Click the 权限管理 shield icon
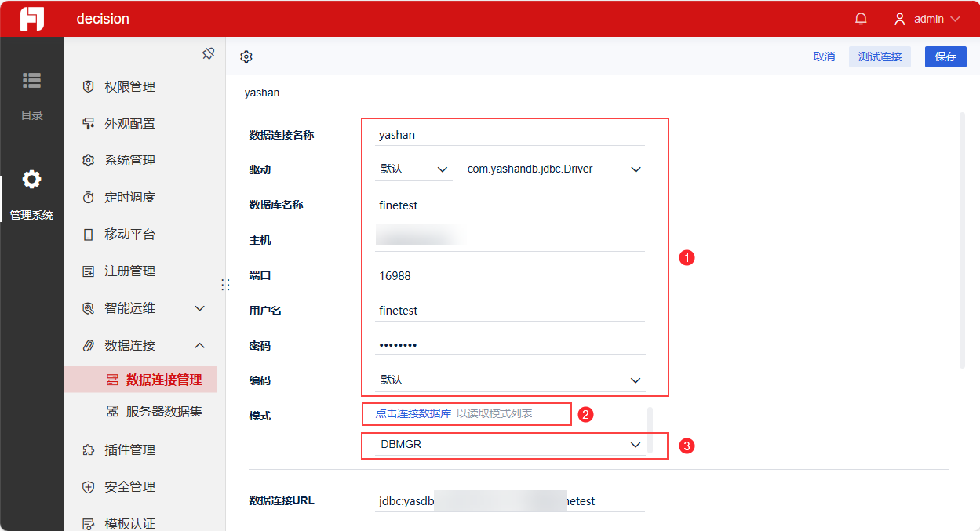 pos(89,87)
